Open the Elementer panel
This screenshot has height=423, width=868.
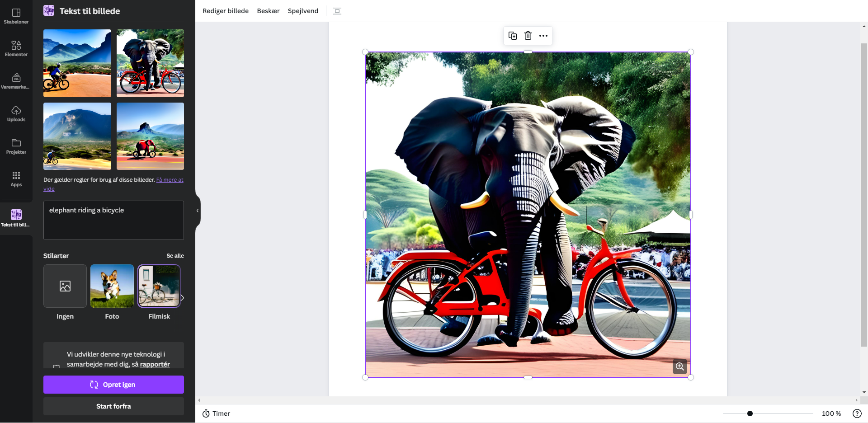[16, 48]
